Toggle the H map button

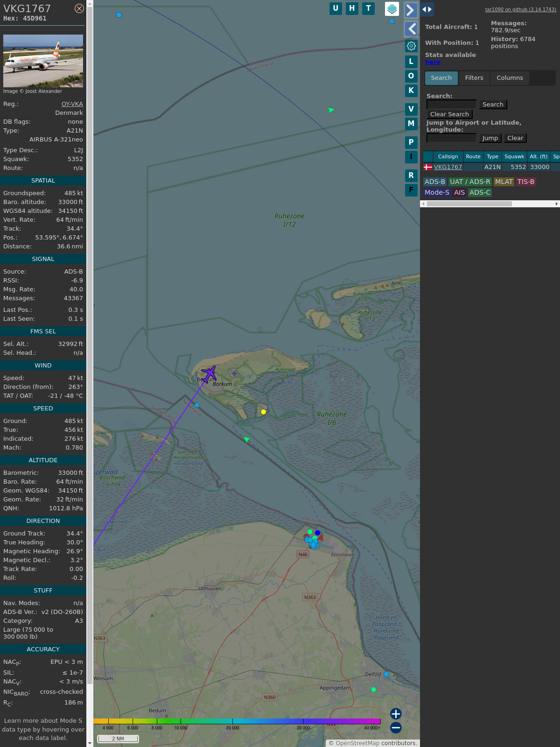[352, 8]
